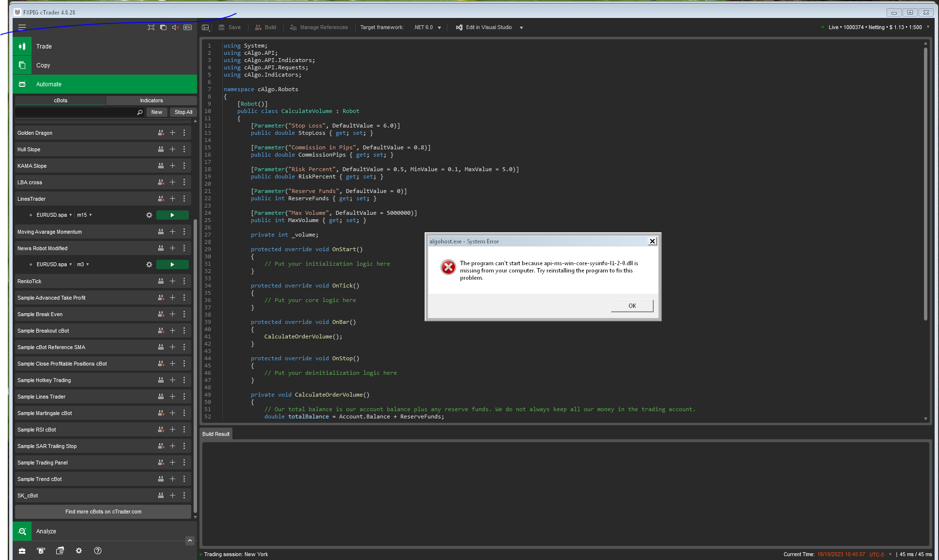The width and height of the screenshot is (939, 560).
Task: Open the .NET 6.0 target framework dropdown
Action: coord(428,28)
